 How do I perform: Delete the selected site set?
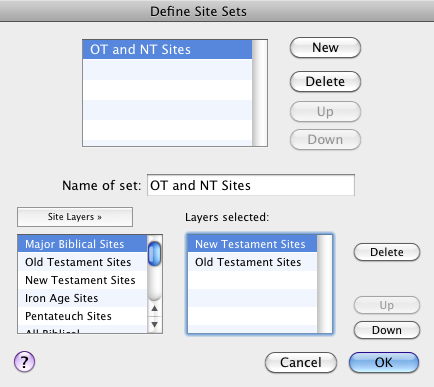pos(325,81)
